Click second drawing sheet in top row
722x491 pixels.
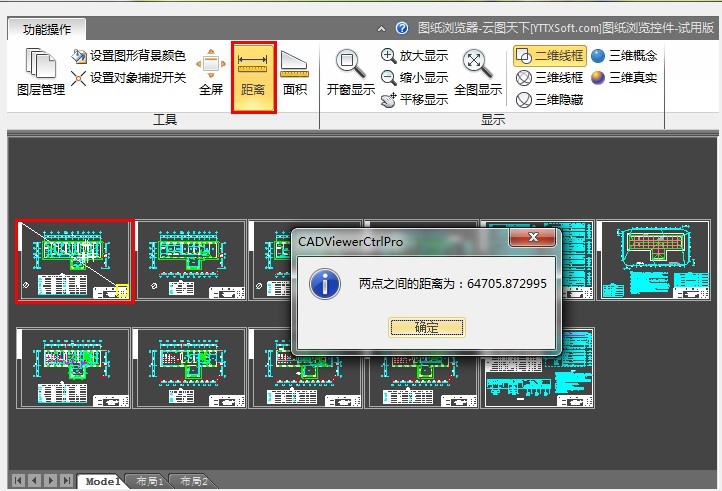point(192,260)
